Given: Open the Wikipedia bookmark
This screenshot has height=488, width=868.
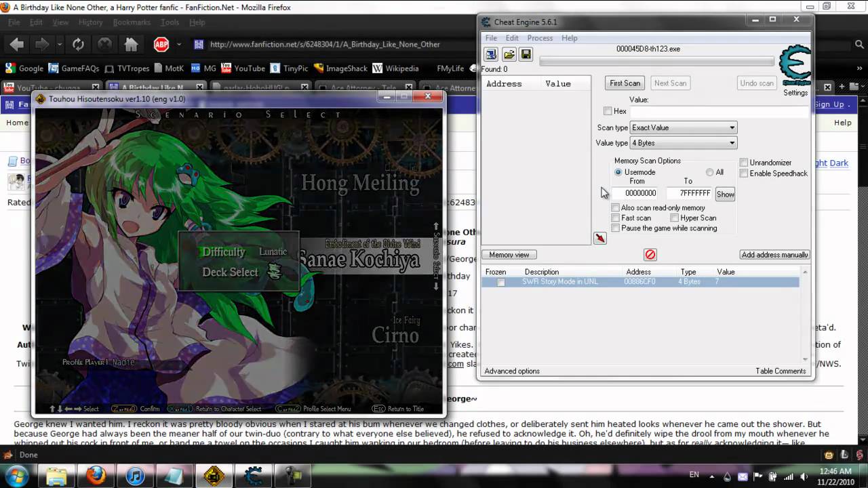Looking at the screenshot, I should [x=396, y=68].
